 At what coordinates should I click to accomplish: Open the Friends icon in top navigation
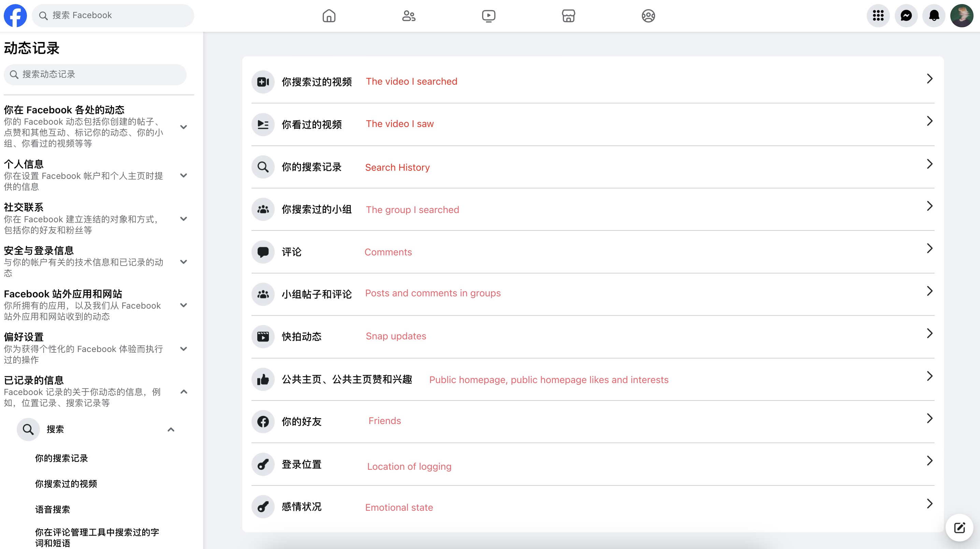coord(408,16)
